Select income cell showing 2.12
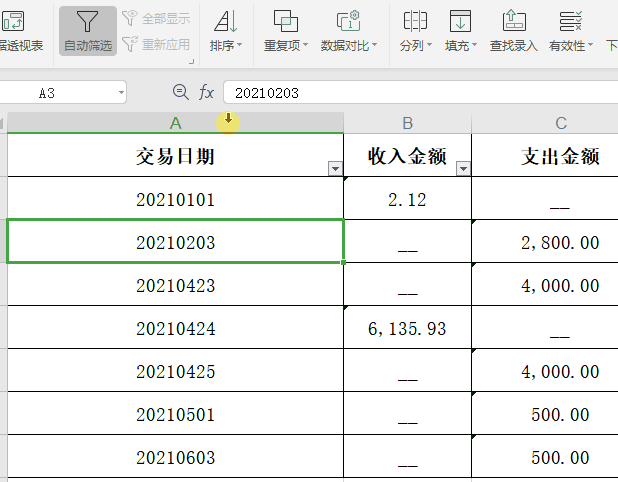 408,198
